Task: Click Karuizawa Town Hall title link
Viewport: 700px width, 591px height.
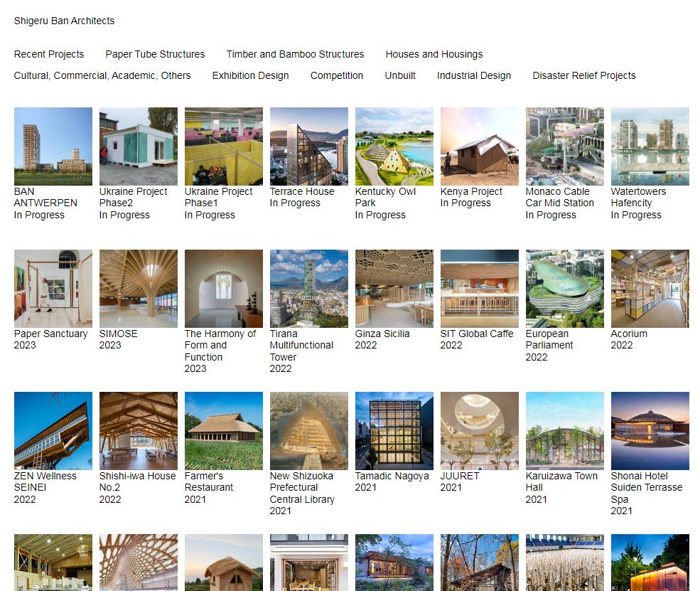Action: pos(561,481)
